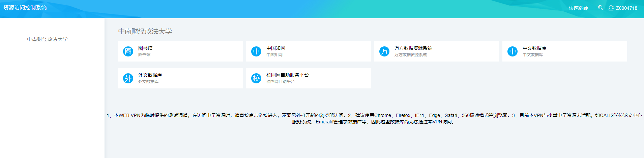Click the 校园网自助服务平台 round icon
Viewport: 644px width, 158px height.
tap(256, 78)
